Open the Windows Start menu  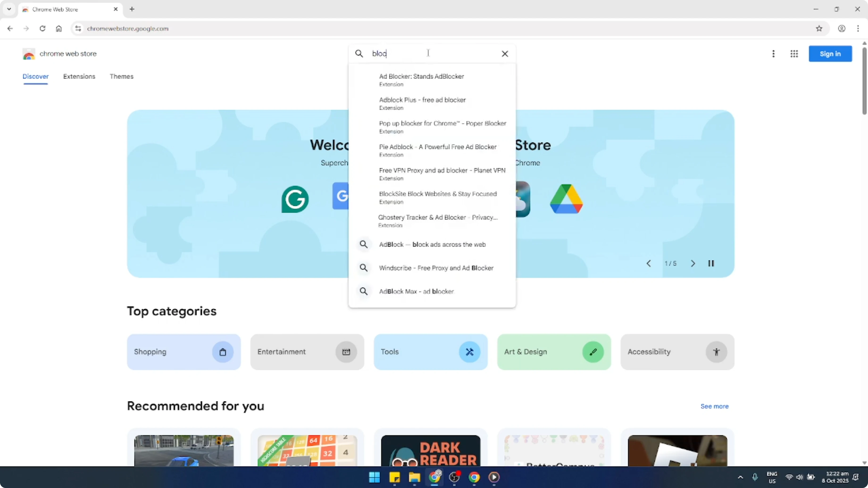coord(374,477)
